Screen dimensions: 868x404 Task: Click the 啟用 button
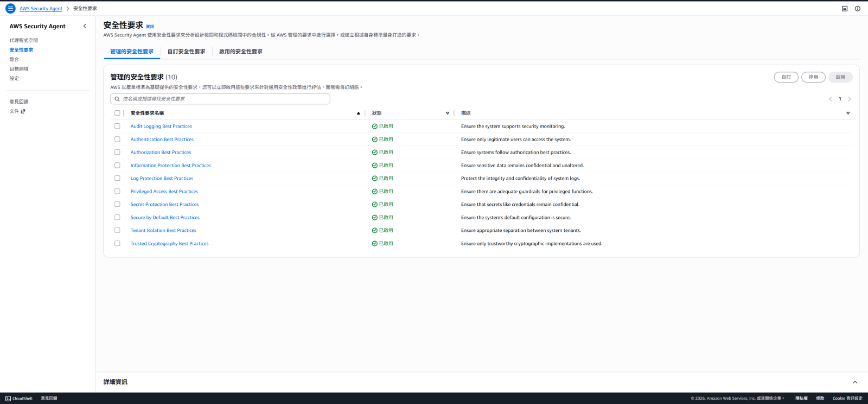[x=840, y=77]
